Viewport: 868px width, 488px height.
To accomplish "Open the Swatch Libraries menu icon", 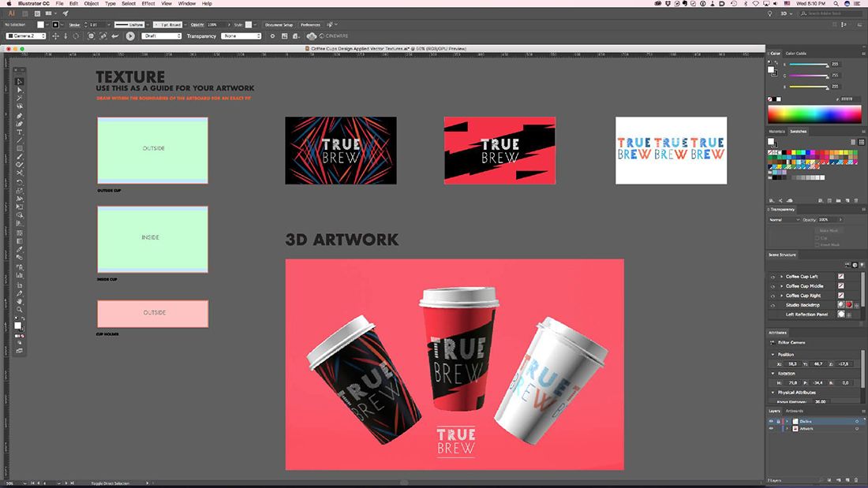I will pos(772,199).
